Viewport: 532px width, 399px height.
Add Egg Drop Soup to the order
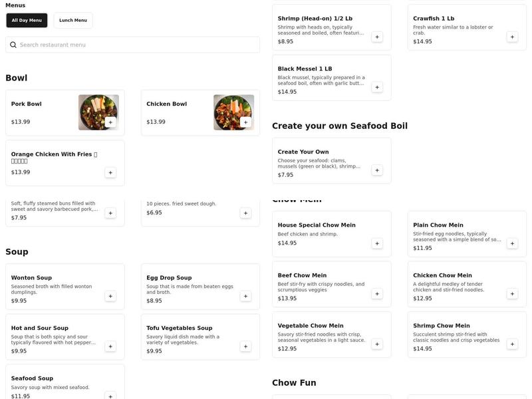(245, 297)
